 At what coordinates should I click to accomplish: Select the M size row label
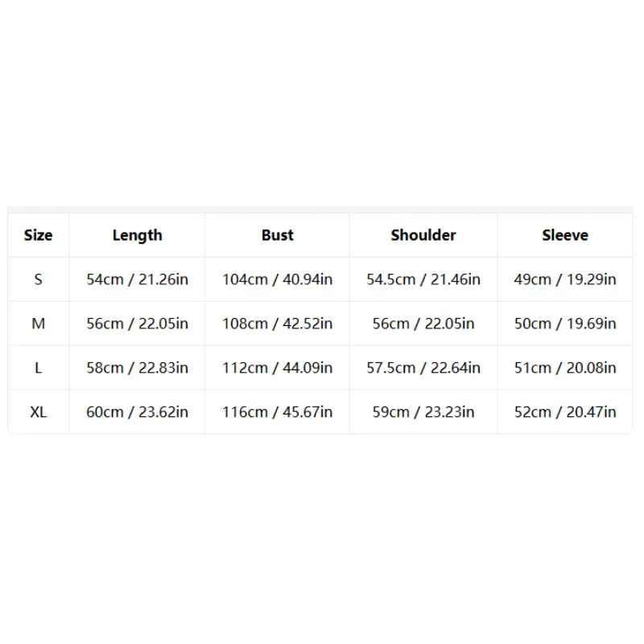coord(38,324)
